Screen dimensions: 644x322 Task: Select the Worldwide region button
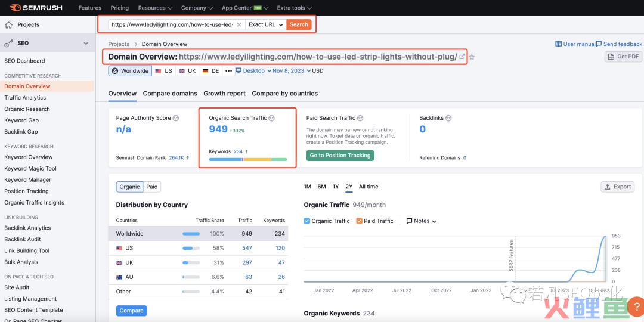coord(130,70)
